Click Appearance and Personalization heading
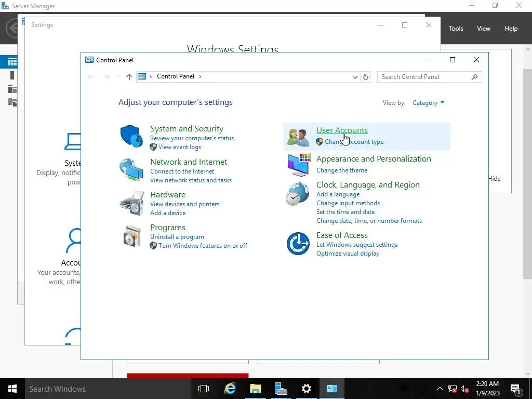532x399 pixels. tap(374, 159)
